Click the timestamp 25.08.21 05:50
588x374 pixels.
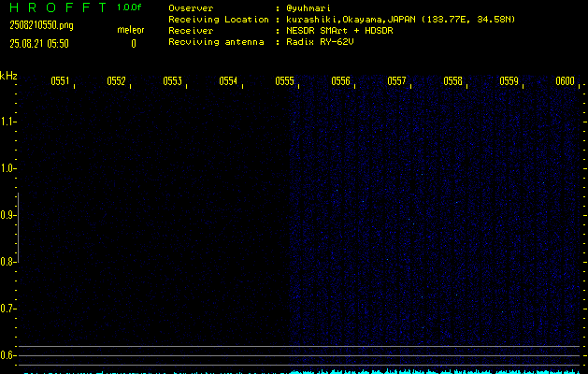(39, 44)
